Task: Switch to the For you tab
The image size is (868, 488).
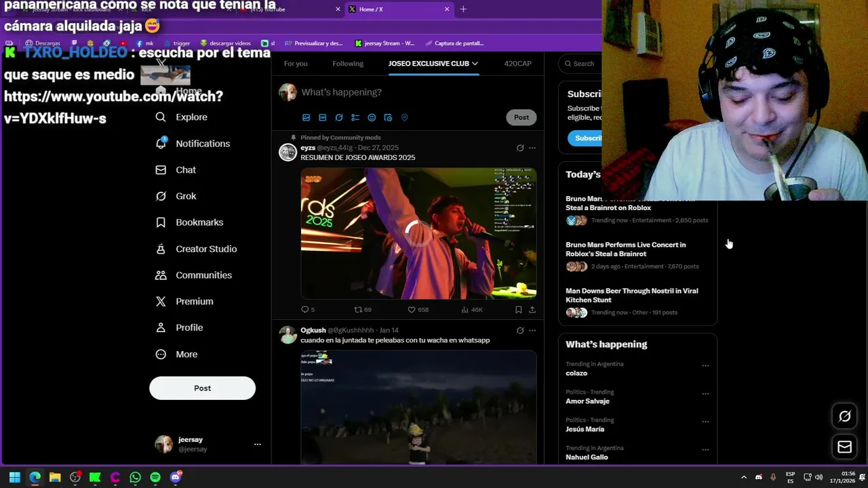Action: click(x=296, y=64)
